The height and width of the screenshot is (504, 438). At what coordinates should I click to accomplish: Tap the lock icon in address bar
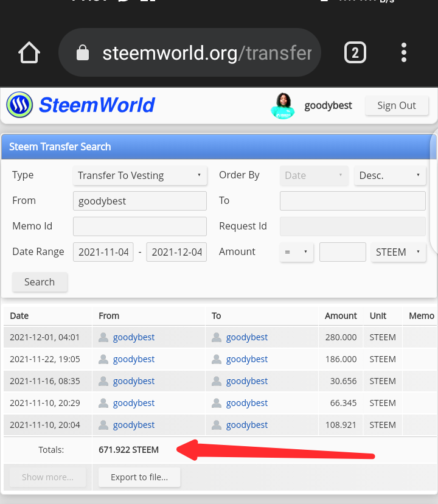click(x=83, y=52)
